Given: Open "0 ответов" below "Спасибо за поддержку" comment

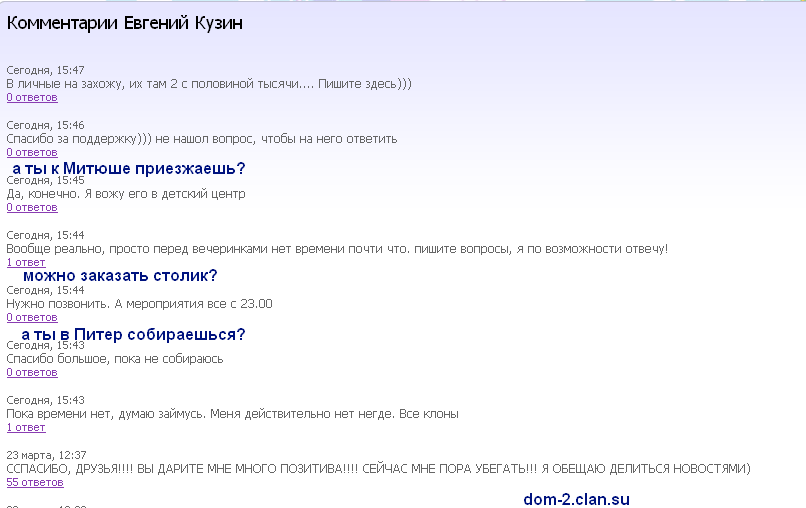Looking at the screenshot, I should pyautogui.click(x=32, y=152).
